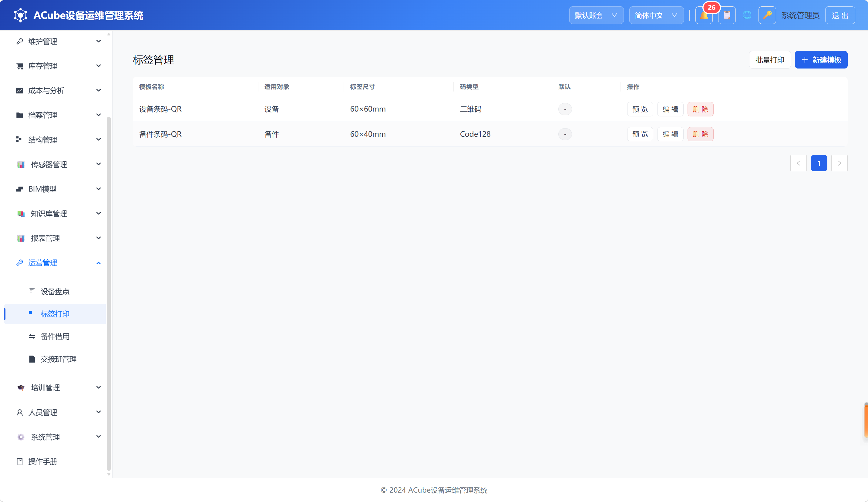Click the book icon beside 操作手册
This screenshot has height=502, width=868.
click(20, 462)
